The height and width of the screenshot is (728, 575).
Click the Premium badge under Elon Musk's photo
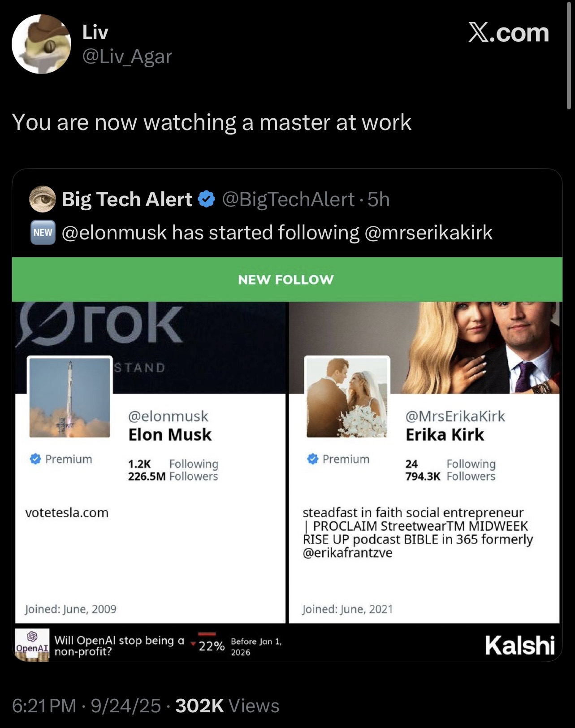(61, 459)
